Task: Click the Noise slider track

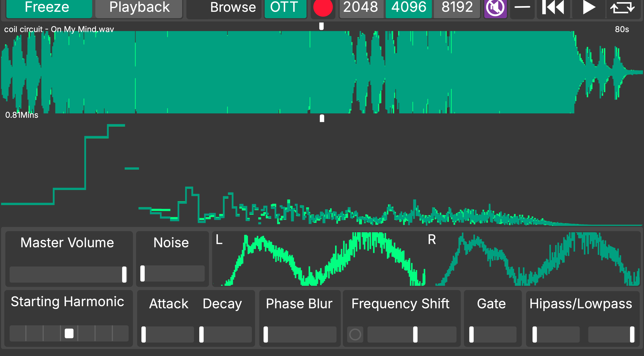Action: (x=172, y=274)
